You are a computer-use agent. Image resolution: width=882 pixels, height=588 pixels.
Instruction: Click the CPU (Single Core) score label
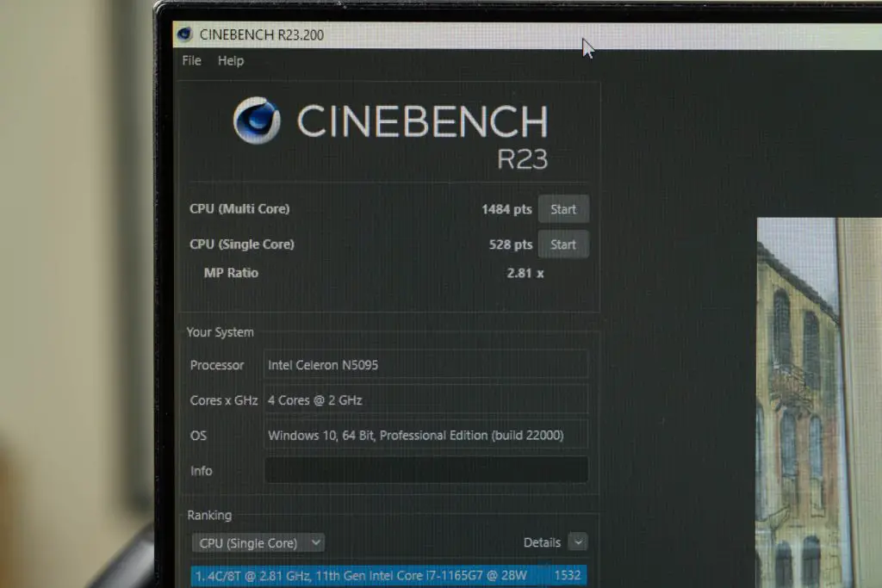click(242, 244)
